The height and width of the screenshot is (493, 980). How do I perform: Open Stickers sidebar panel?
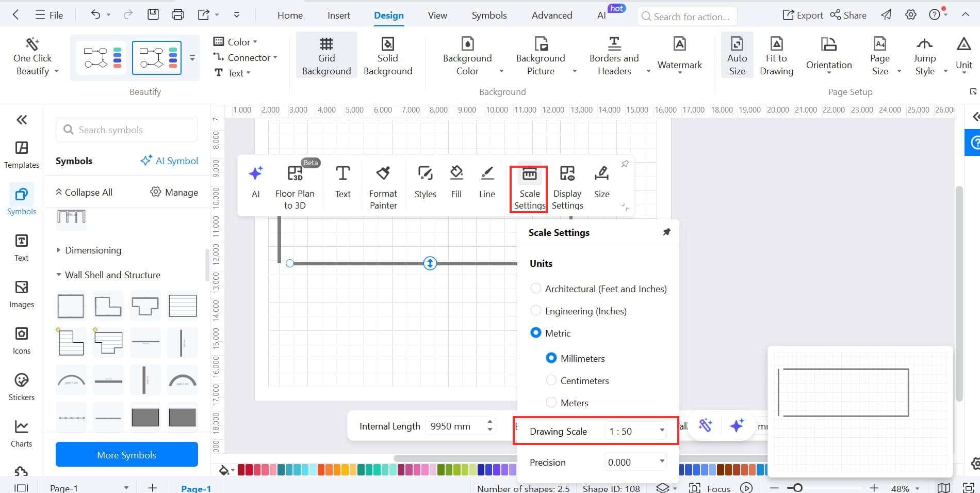(22, 387)
